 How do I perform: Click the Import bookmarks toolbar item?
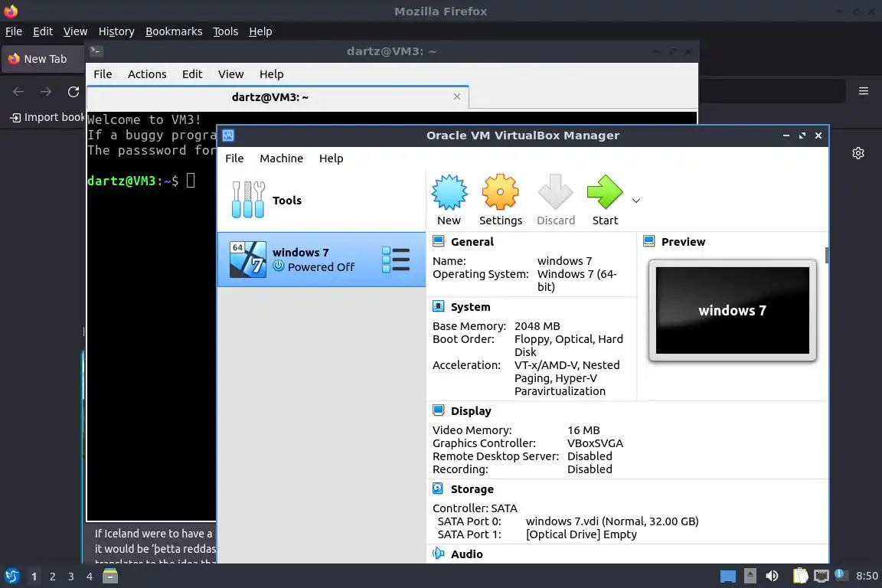47,117
